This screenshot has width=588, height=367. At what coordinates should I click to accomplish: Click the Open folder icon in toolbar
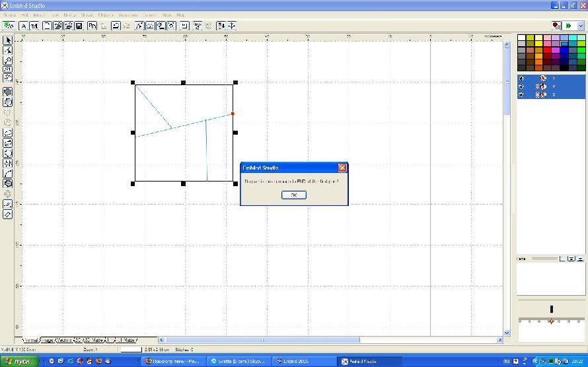[57, 26]
